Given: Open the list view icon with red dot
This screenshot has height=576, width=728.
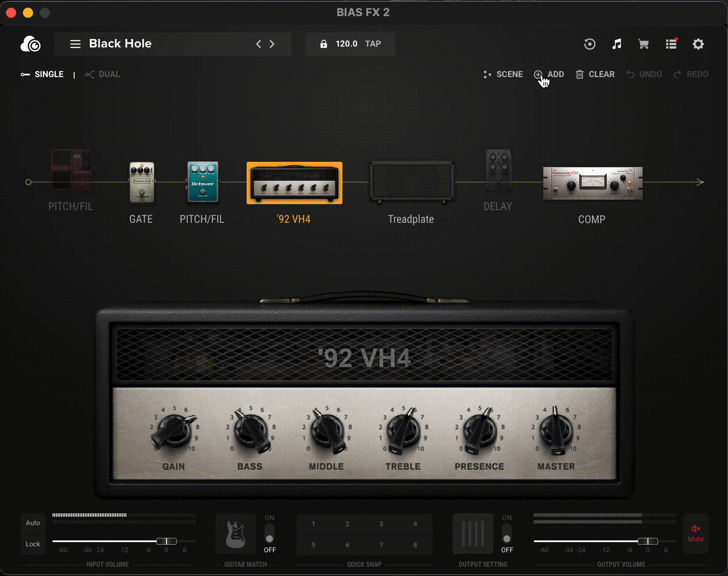Looking at the screenshot, I should (x=671, y=44).
